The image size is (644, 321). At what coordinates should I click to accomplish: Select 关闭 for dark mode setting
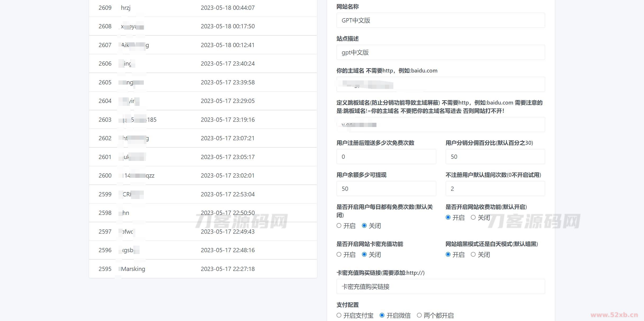pyautogui.click(x=473, y=255)
